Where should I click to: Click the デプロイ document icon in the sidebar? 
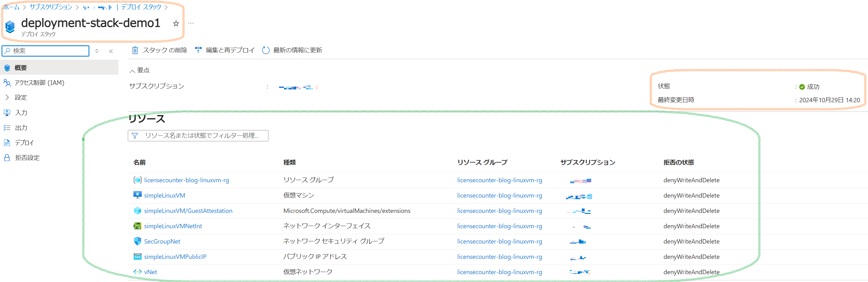point(7,143)
